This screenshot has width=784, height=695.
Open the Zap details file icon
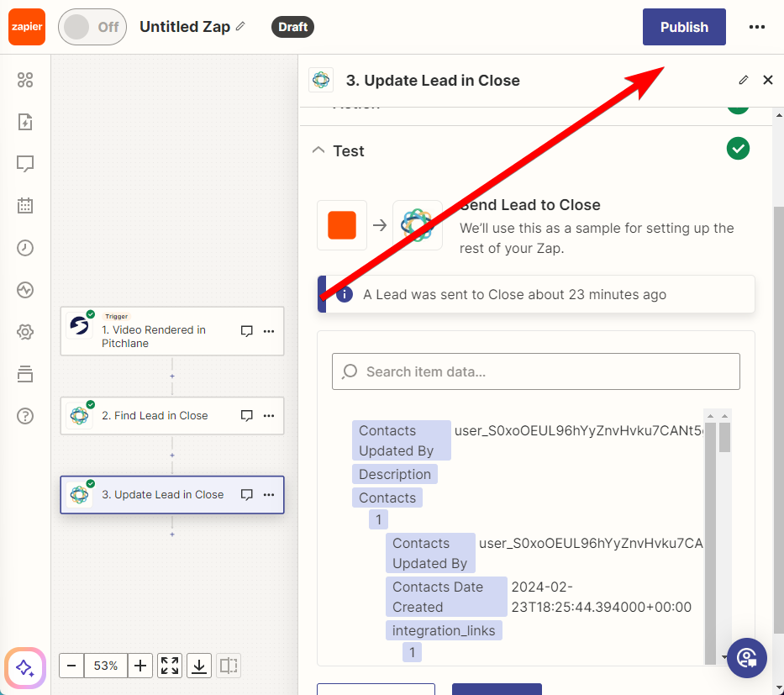click(25, 122)
